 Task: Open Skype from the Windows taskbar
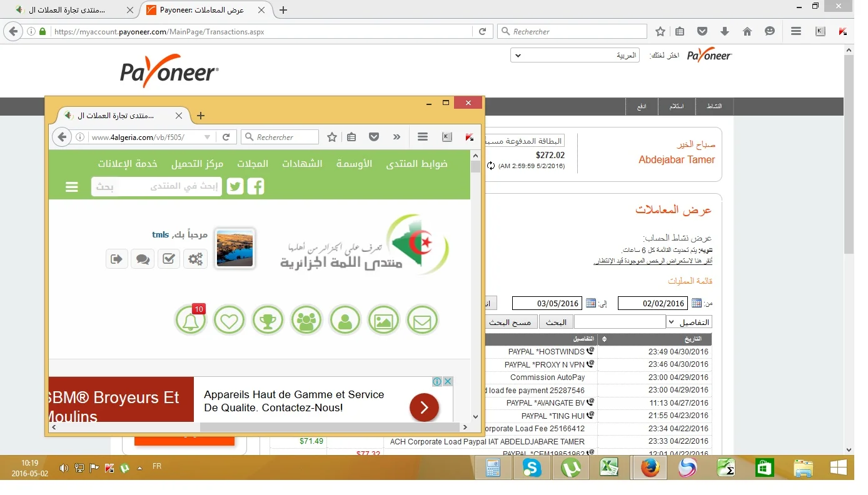pos(531,467)
